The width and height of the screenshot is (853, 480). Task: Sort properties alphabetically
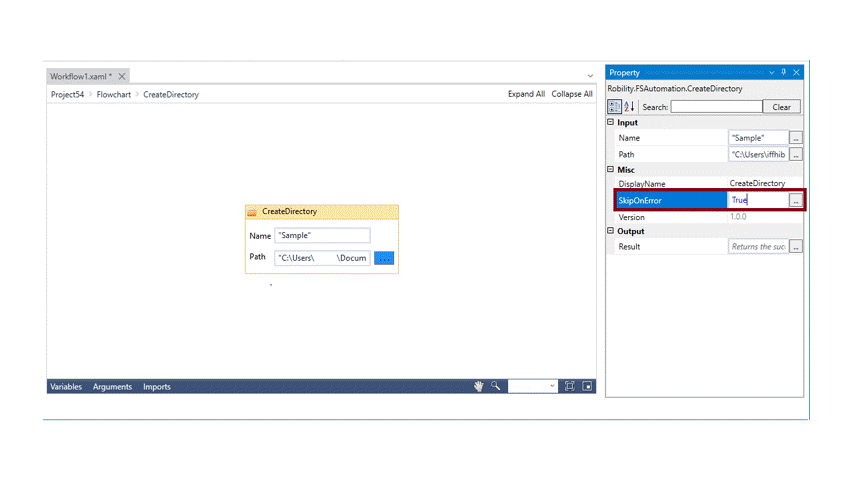[629, 107]
